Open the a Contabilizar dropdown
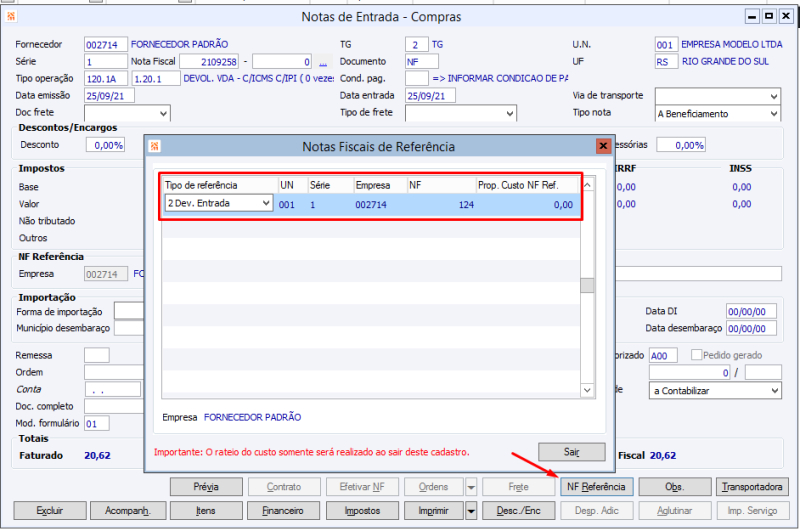Viewport: 800px width, 531px height. coord(774,391)
